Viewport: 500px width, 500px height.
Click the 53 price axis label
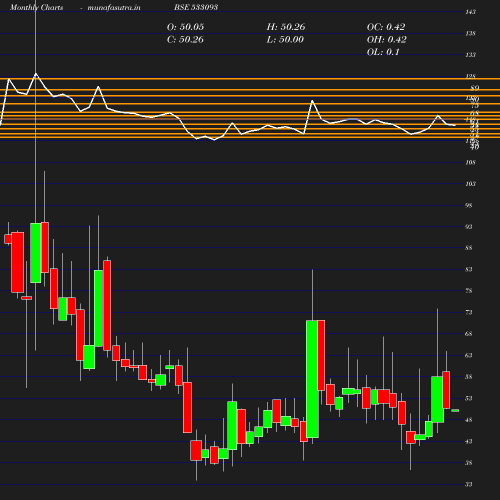(x=469, y=398)
